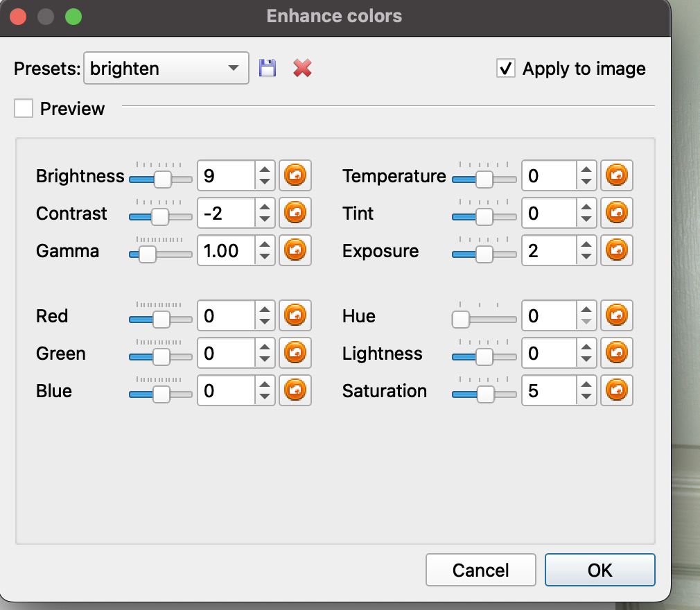
Task: Reset the Exposure value
Action: [616, 251]
